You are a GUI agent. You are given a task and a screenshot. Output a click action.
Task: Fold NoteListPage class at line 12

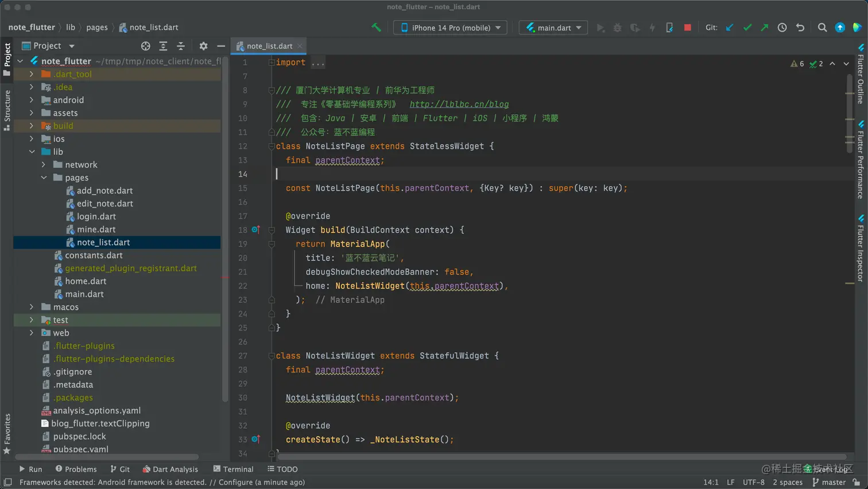272,146
